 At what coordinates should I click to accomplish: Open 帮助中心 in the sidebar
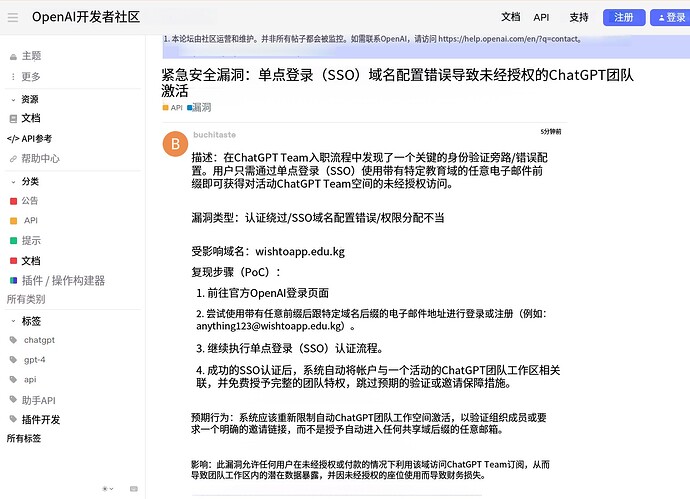point(40,158)
